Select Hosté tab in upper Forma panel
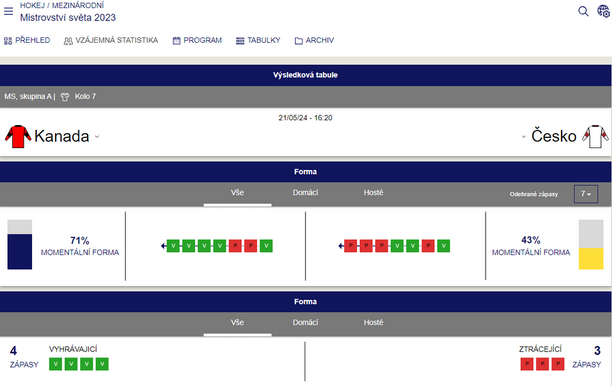 point(374,193)
